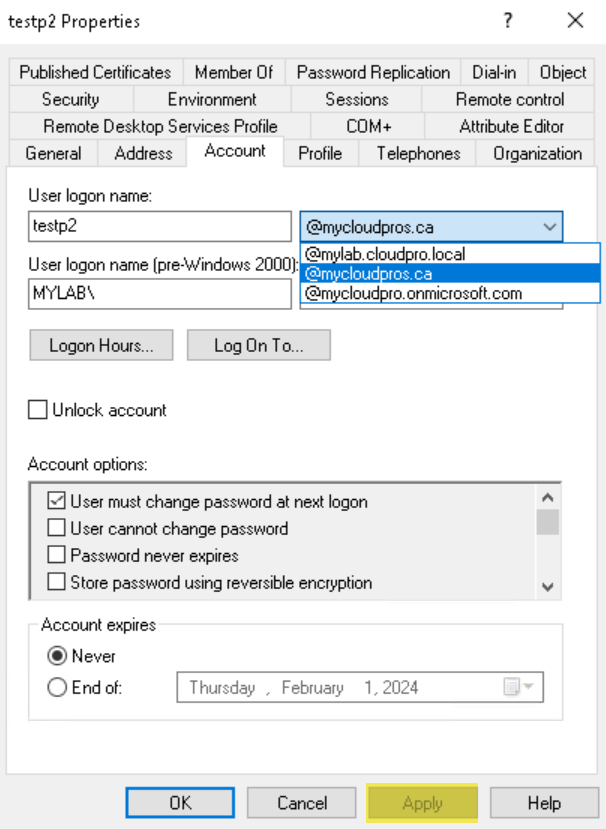The height and width of the screenshot is (829, 606).
Task: Collapse the UPN suffix dropdown arrow
Action: (550, 227)
